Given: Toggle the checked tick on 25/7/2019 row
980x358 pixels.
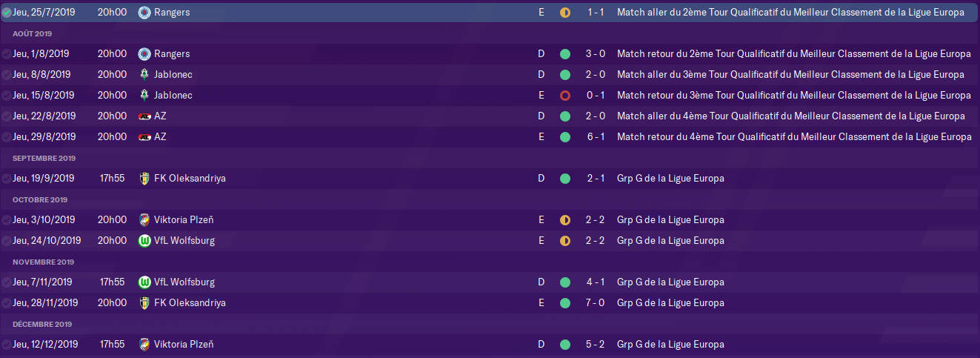Looking at the screenshot, I should pos(7,13).
